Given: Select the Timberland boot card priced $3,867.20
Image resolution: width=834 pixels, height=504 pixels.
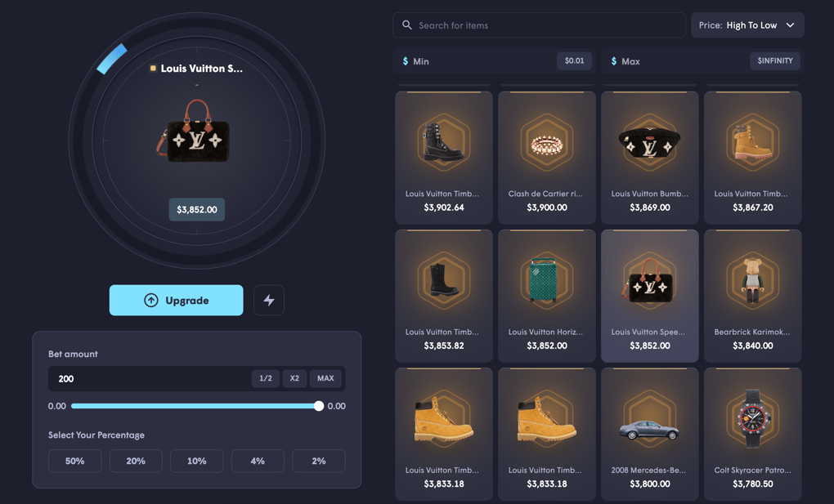Looking at the screenshot, I should [x=752, y=158].
